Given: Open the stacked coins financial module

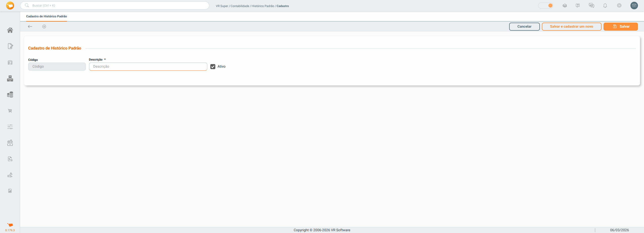Looking at the screenshot, I should coord(10,95).
